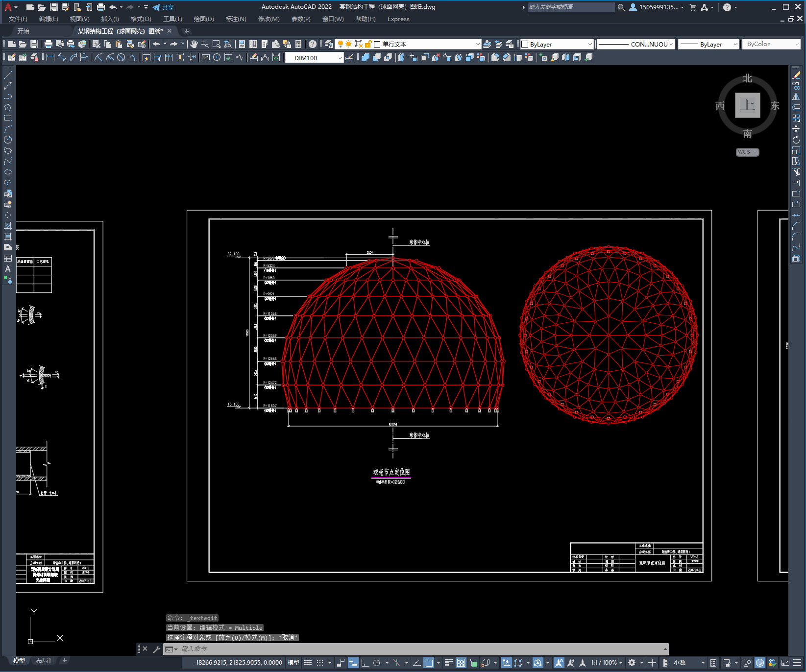The height and width of the screenshot is (672, 806).
Task: Open the layer dropdown showing 单行文本
Action: [408, 44]
